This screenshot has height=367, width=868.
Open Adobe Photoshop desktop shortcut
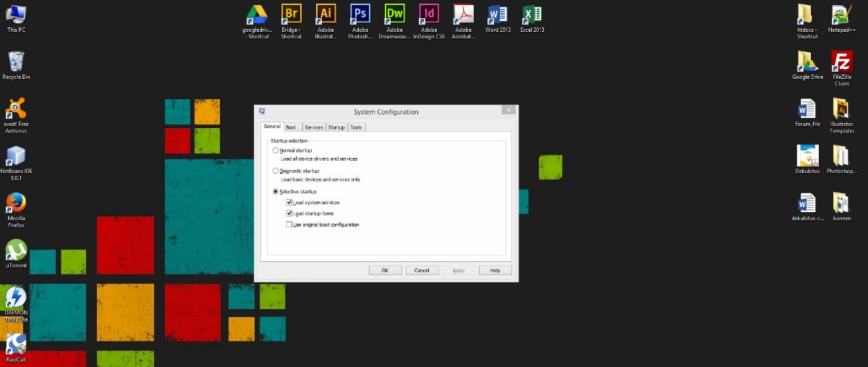pyautogui.click(x=359, y=15)
